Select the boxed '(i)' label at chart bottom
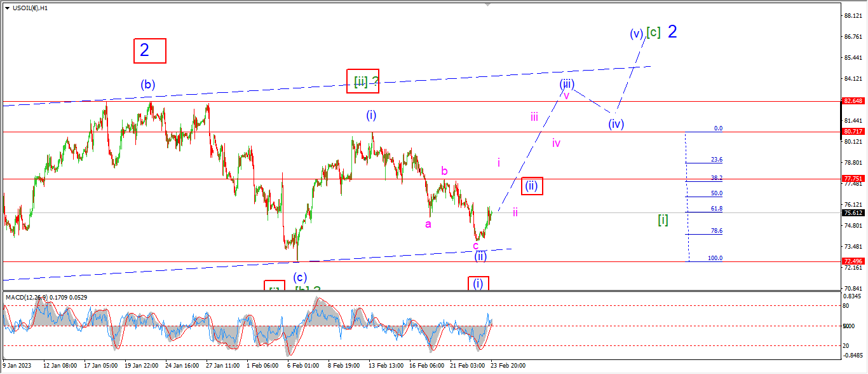 [478, 284]
